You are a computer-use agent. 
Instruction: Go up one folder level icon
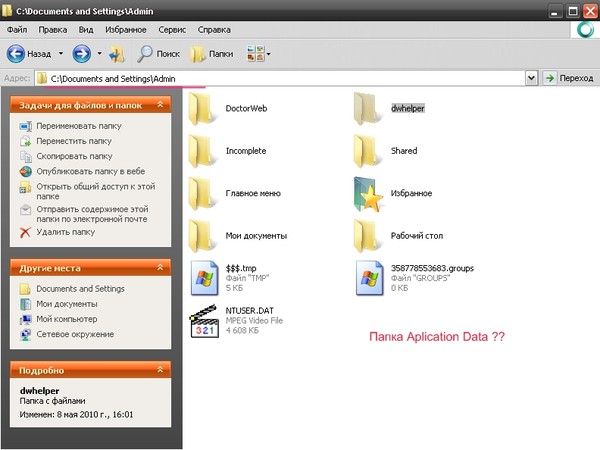pos(117,54)
